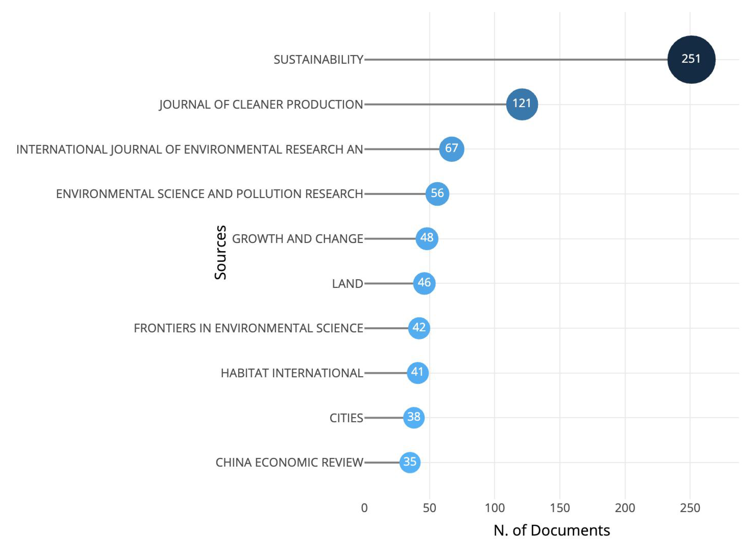The width and height of the screenshot is (756, 545).
Task: Click the N. of Documents axis title
Action: coord(551,530)
